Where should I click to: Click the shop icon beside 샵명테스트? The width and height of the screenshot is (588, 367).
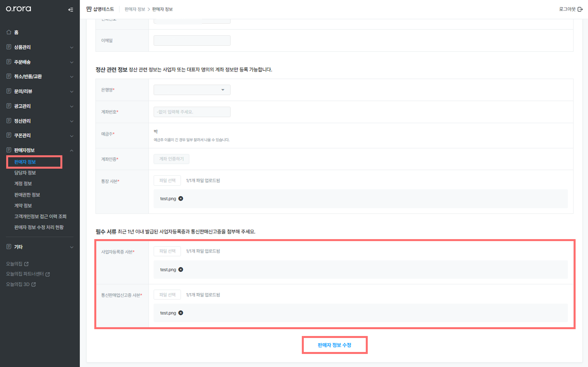[89, 9]
